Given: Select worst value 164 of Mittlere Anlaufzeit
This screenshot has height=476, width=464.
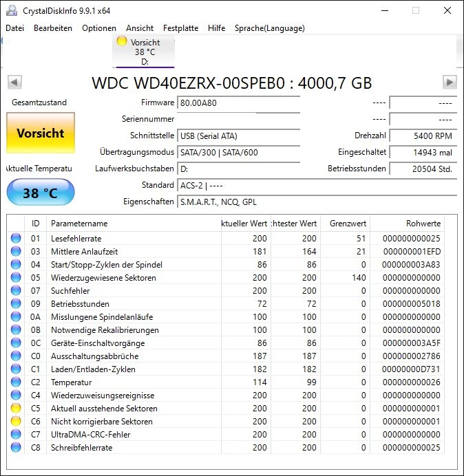Looking at the screenshot, I should pos(309,251).
